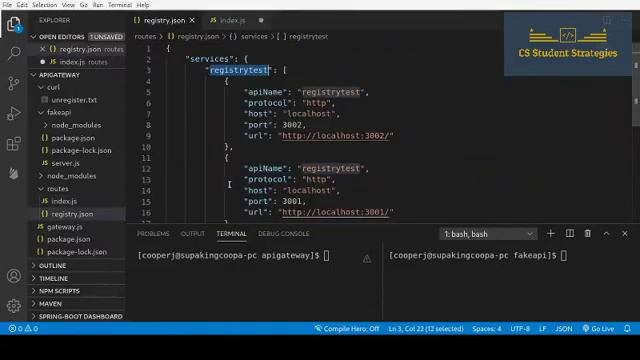Change end of line via LF
Viewport: 640px width, 360px height.
(x=542, y=329)
